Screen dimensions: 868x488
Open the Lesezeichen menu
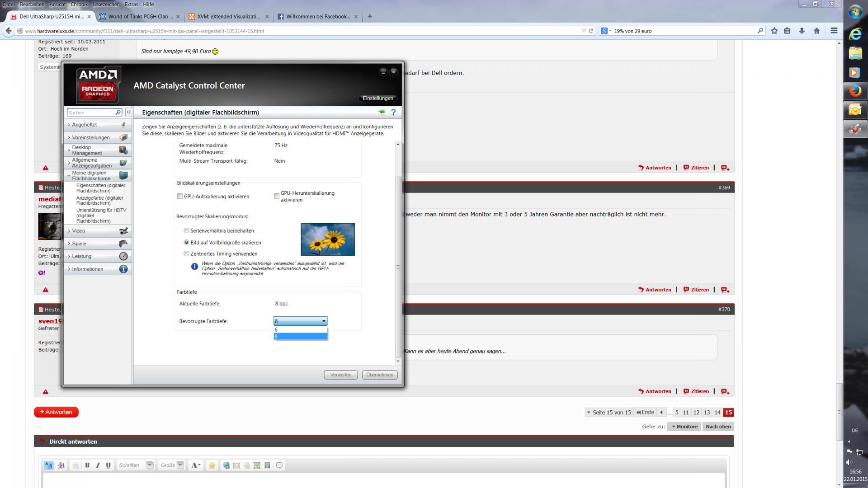[106, 4]
